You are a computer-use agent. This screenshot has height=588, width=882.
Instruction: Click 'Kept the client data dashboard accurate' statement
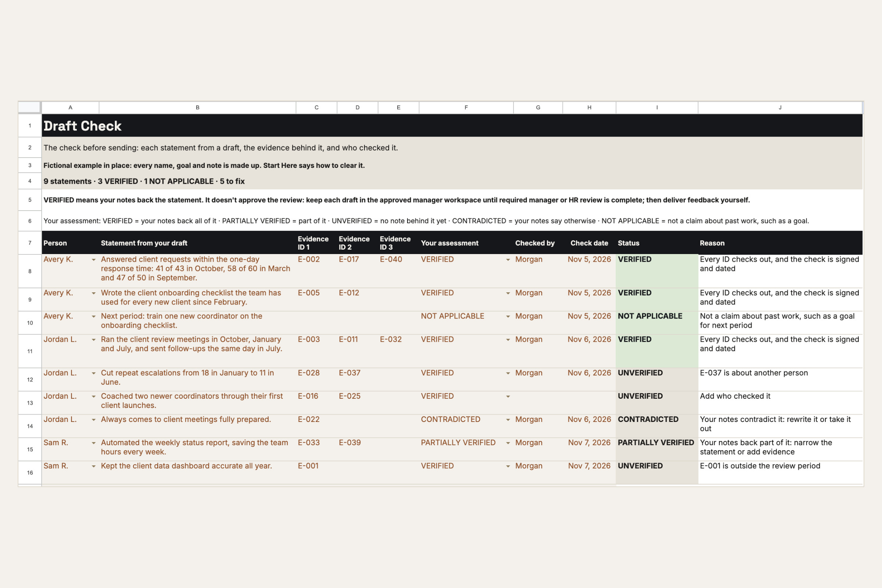[186, 466]
